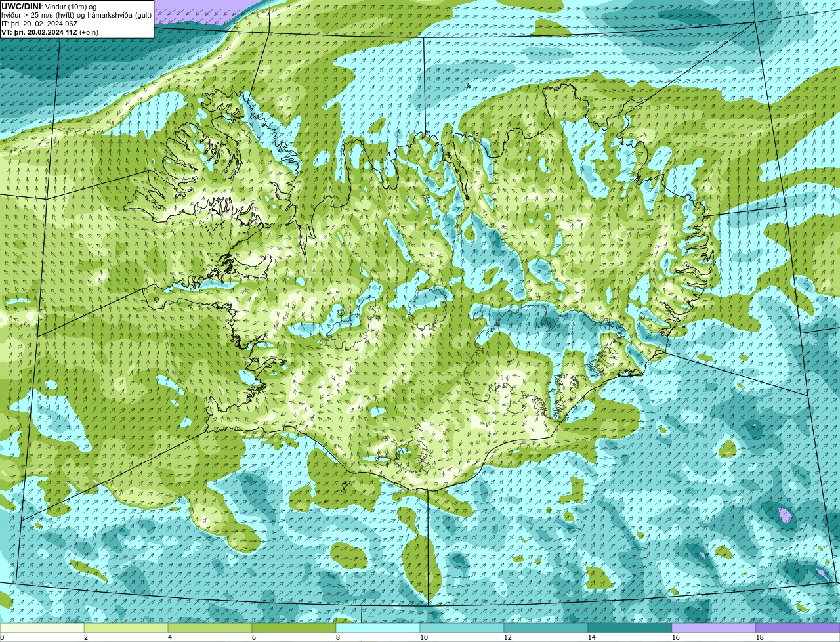Click the valid time "VT: þri. 20.02.2024 11Z (+5 h)"
This screenshot has width=840, height=642.
click(x=50, y=32)
